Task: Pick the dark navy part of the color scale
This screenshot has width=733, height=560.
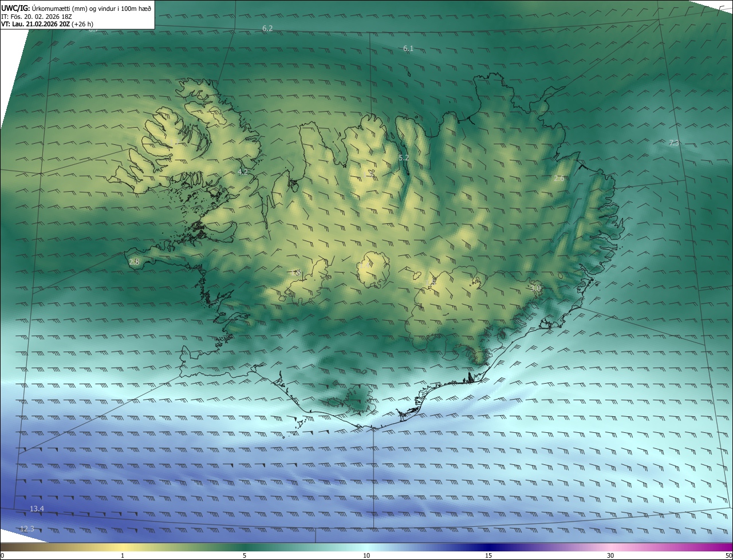Action: click(488, 547)
